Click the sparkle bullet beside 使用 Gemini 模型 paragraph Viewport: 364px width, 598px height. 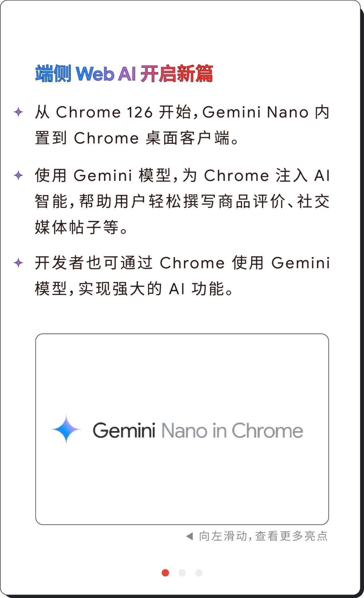(19, 175)
